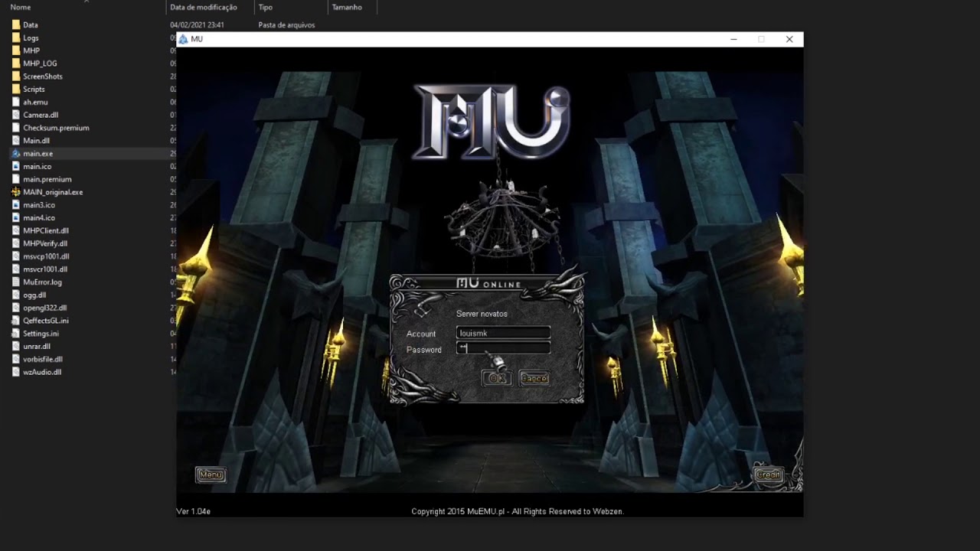Click the Logs folder icon
The image size is (980, 551).
[x=16, y=37]
